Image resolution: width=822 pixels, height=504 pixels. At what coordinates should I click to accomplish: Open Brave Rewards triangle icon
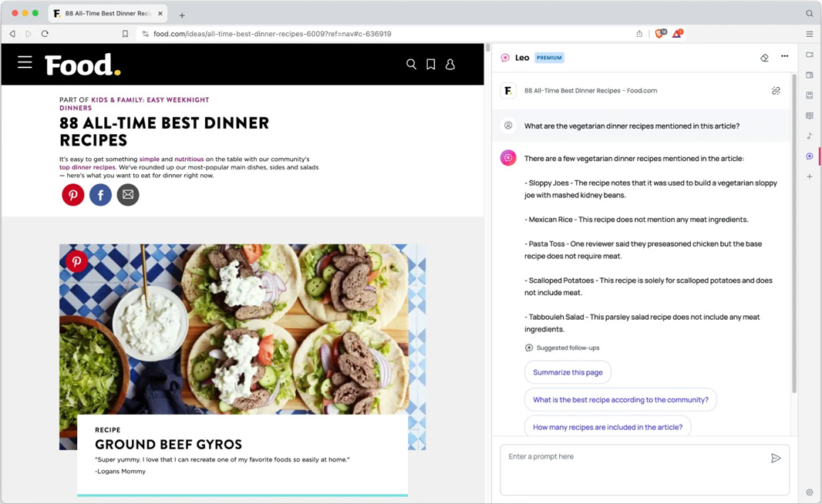(x=677, y=34)
